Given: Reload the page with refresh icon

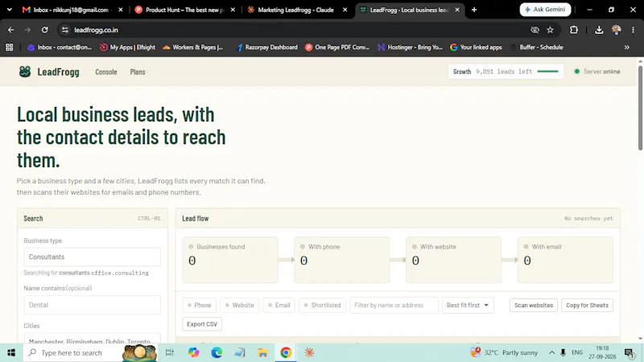Looking at the screenshot, I should [x=45, y=30].
